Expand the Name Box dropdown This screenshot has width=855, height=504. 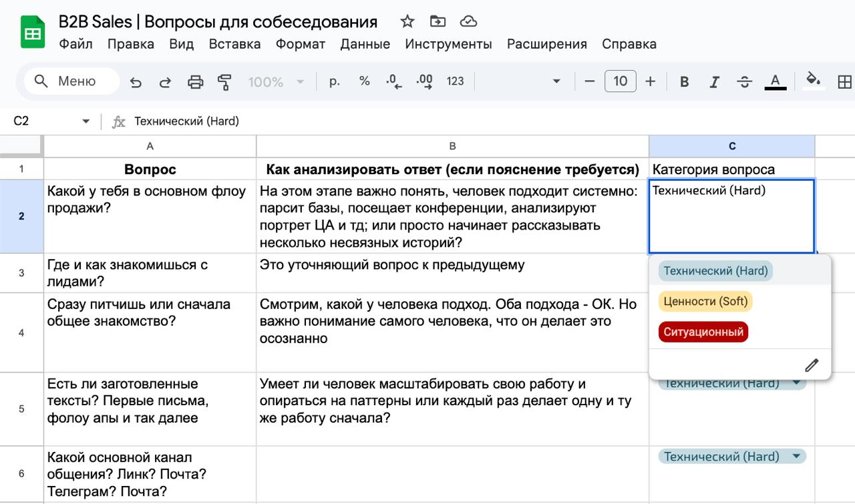(85, 121)
